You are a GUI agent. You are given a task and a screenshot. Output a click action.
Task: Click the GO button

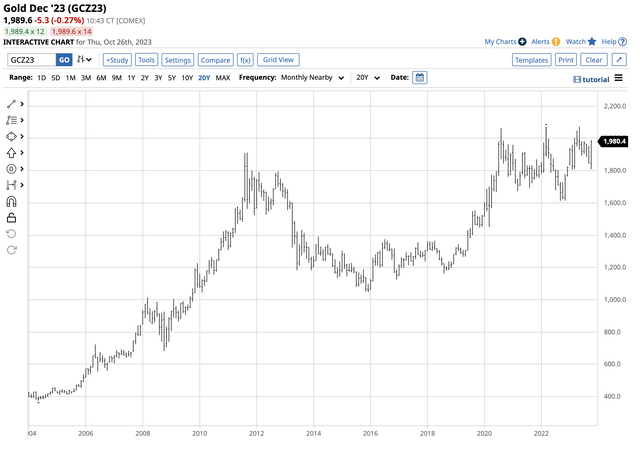[64, 60]
